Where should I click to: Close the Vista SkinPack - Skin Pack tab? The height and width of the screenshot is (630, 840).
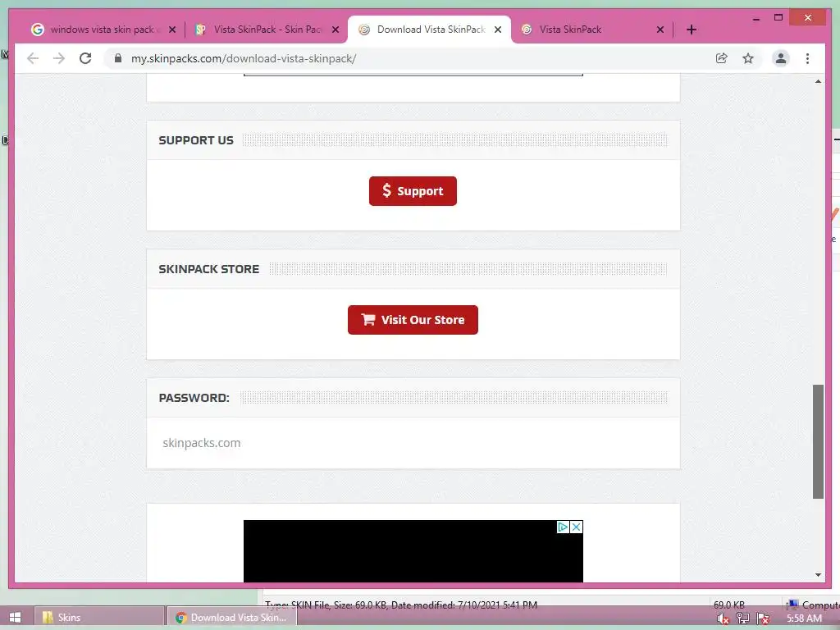(336, 30)
